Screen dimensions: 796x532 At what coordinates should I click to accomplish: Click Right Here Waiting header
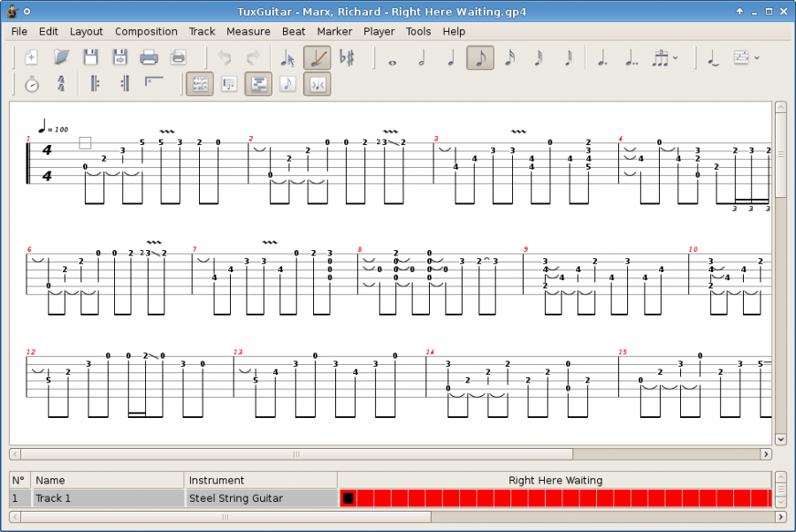(x=555, y=480)
